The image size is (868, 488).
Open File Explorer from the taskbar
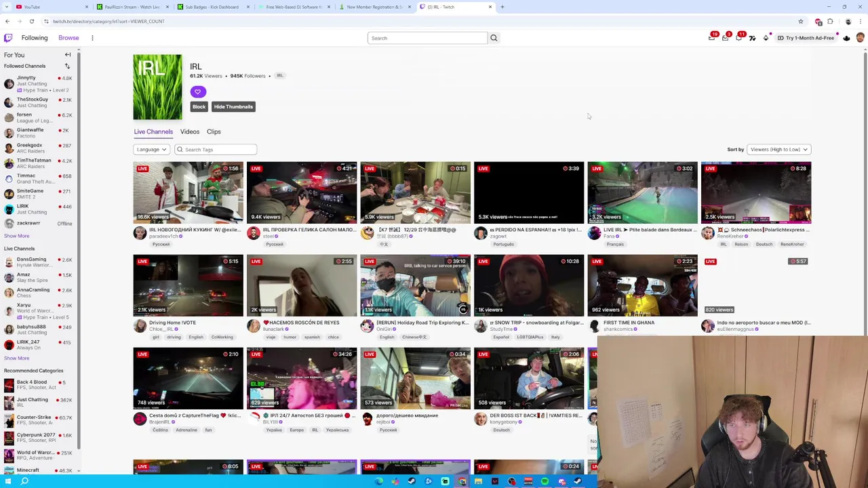pyautogui.click(x=478, y=481)
